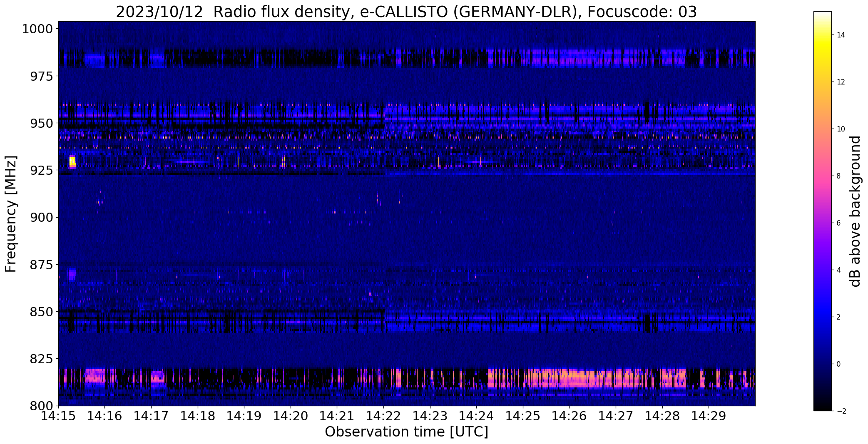
Task: Click the 14:16 time tick label
Action: 105,416
